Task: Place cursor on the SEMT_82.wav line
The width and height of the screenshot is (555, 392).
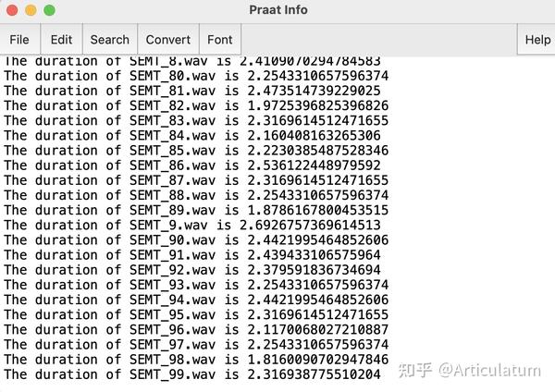Action: pyautogui.click(x=196, y=105)
